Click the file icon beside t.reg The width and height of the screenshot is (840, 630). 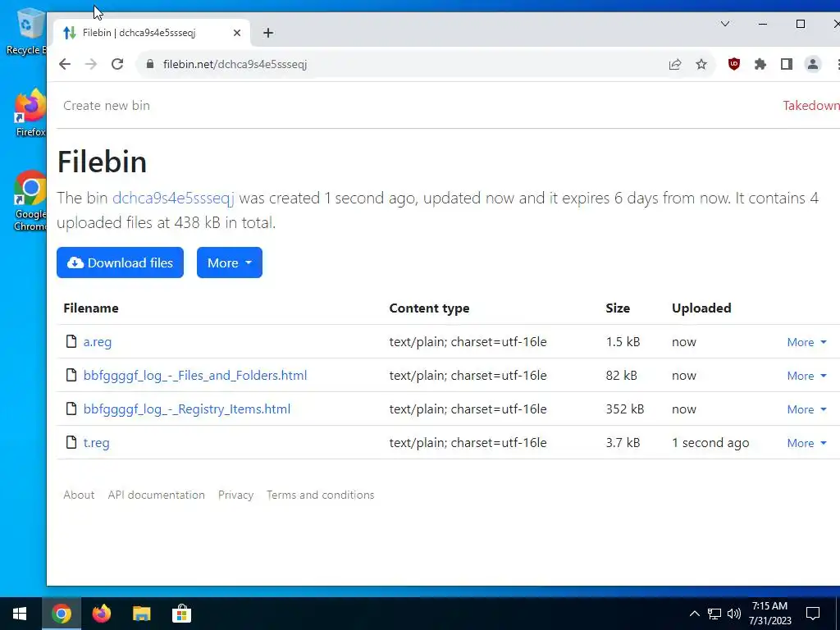coord(71,442)
